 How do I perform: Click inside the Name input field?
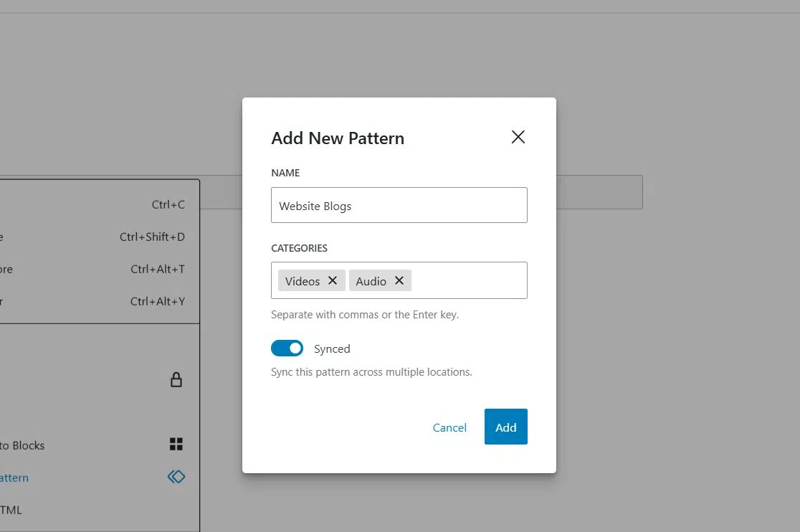pos(399,205)
